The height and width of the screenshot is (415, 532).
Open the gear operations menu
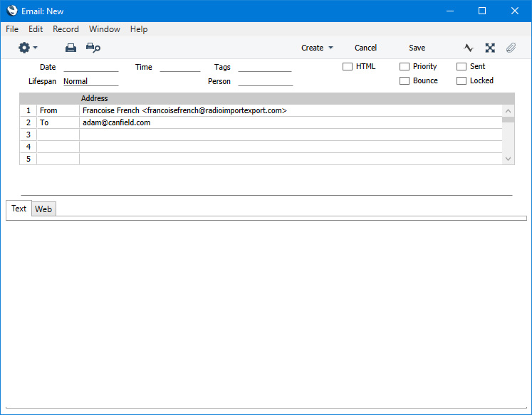28,48
